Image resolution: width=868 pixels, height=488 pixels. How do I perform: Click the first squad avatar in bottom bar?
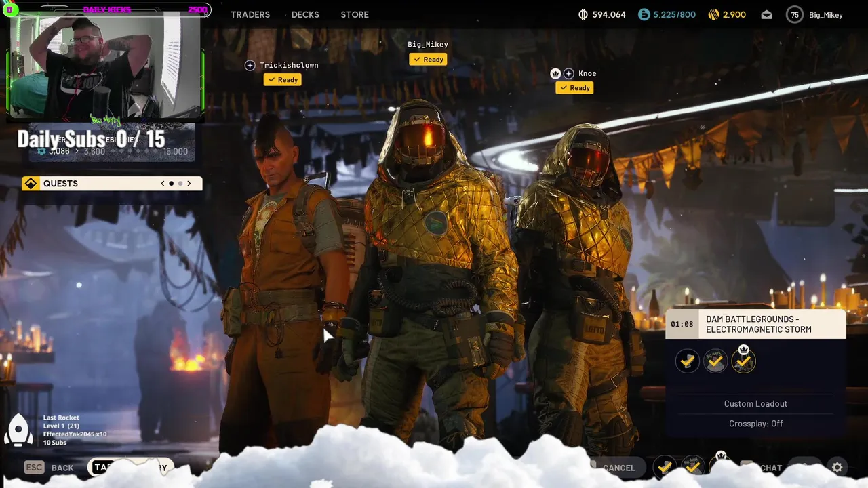pos(665,466)
